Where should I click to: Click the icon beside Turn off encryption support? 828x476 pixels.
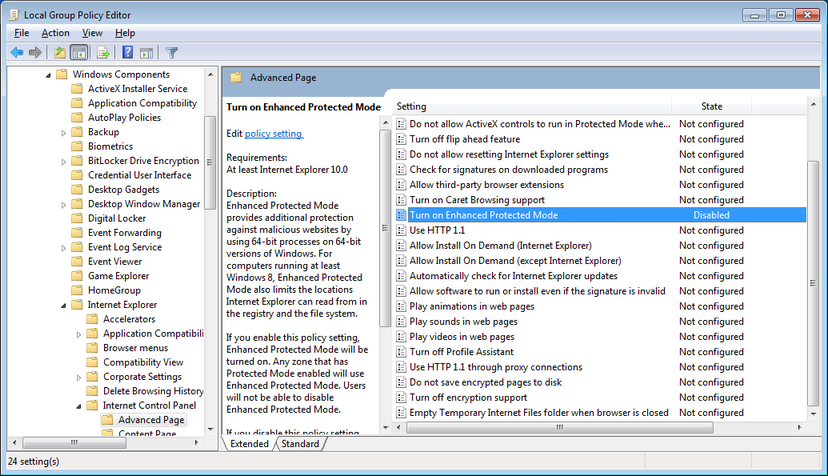401,397
